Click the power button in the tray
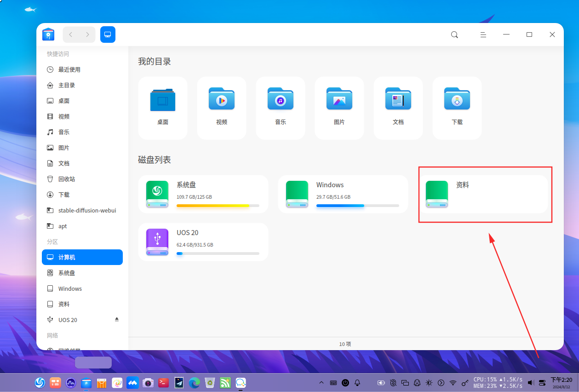 click(x=345, y=382)
